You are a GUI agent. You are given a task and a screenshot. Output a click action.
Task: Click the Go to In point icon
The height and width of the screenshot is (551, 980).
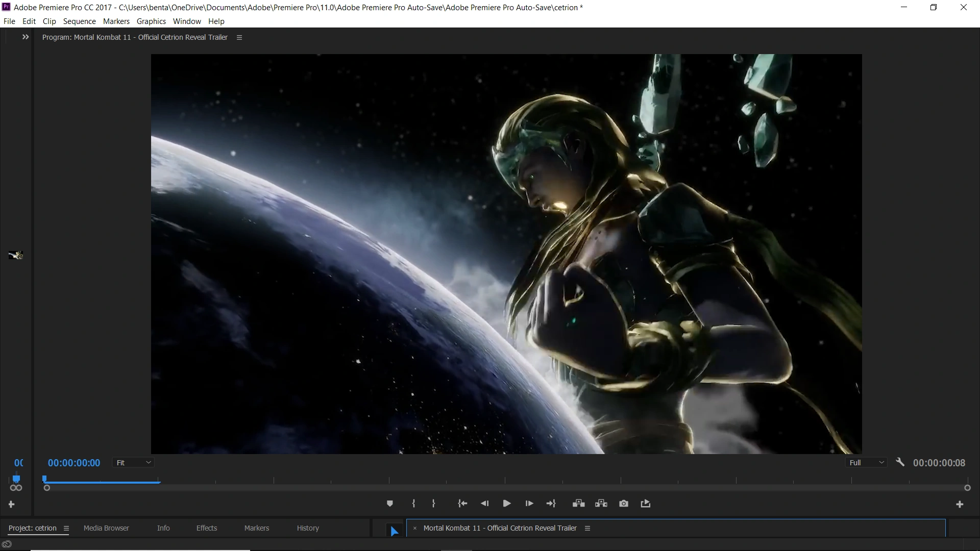click(462, 504)
